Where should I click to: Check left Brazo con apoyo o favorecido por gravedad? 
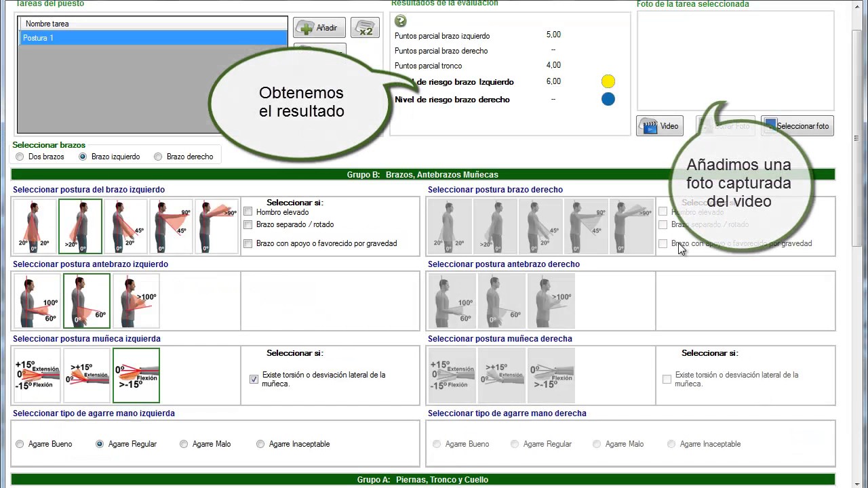click(x=248, y=243)
